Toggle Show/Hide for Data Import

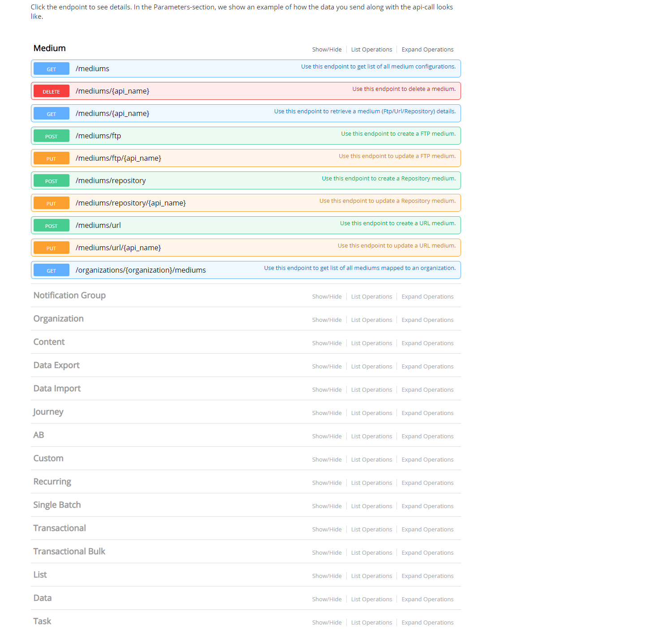point(327,389)
